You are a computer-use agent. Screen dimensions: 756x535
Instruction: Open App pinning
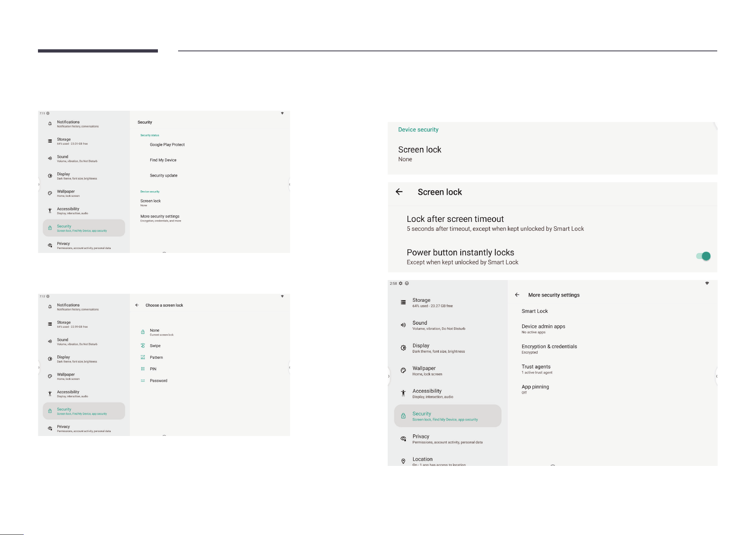(535, 389)
